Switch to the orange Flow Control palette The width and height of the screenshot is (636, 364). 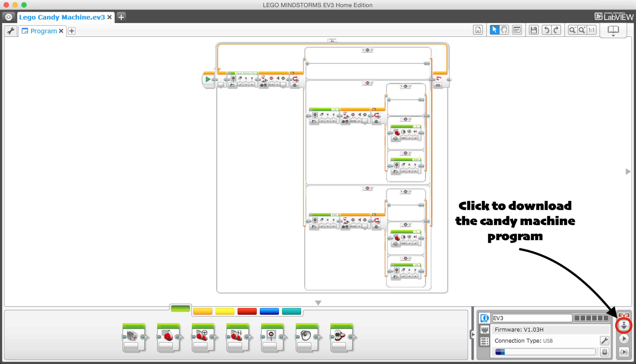tap(203, 311)
